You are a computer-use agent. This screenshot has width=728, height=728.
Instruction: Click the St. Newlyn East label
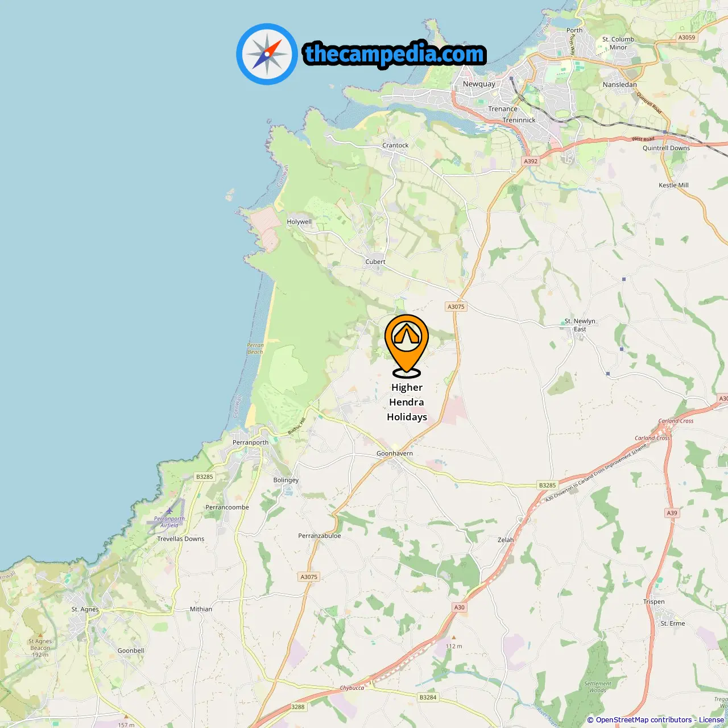point(580,325)
